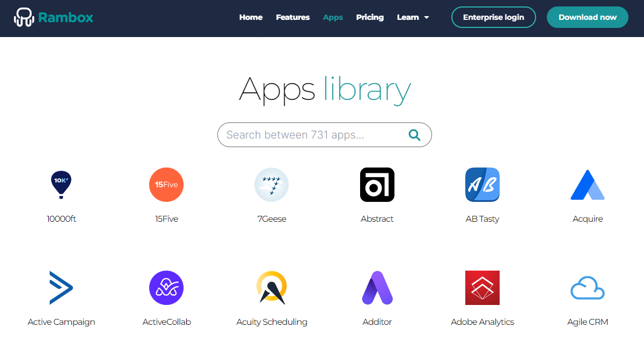Click the Acquire app label
Image resolution: width=644 pixels, height=349 pixels.
[x=588, y=219]
